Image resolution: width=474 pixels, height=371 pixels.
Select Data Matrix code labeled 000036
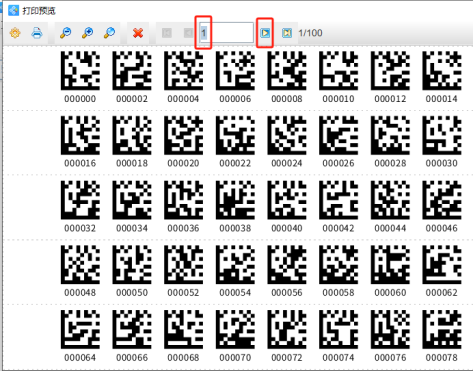183,200
